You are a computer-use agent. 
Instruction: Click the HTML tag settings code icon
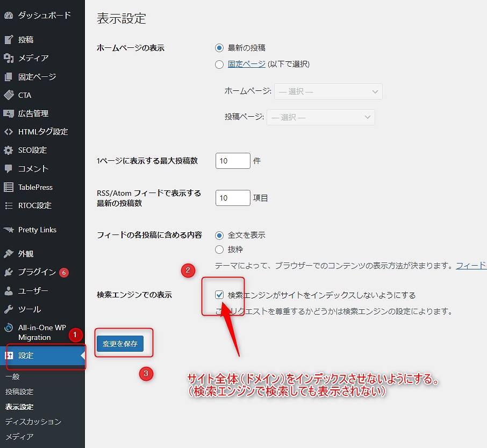[x=8, y=132]
